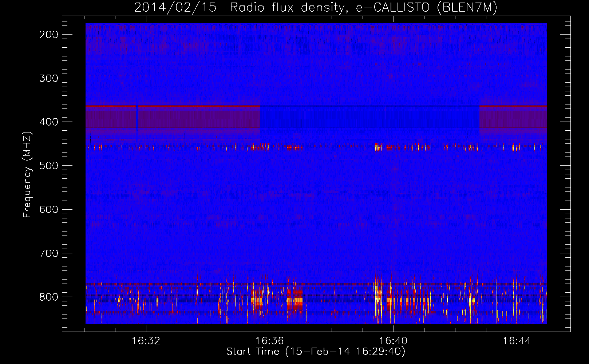The image size is (589, 364).
Task: Click the 16:36 time tick label
Action: pyautogui.click(x=270, y=341)
